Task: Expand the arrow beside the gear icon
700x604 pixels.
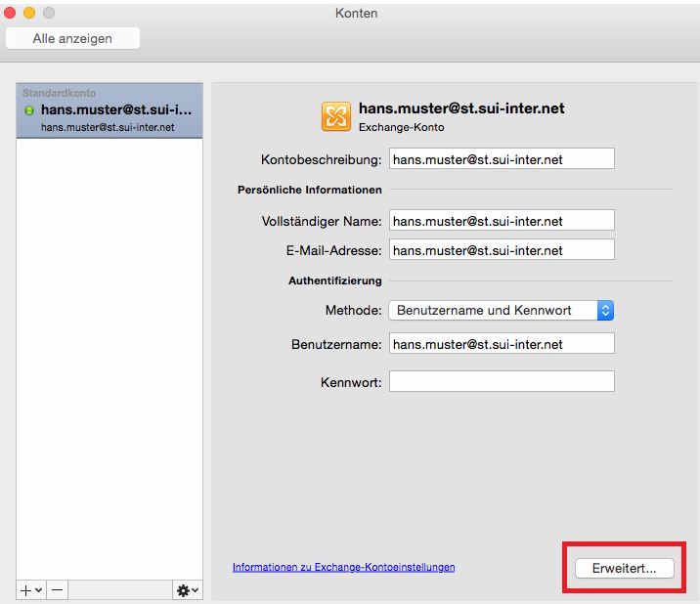Action: coord(195,591)
